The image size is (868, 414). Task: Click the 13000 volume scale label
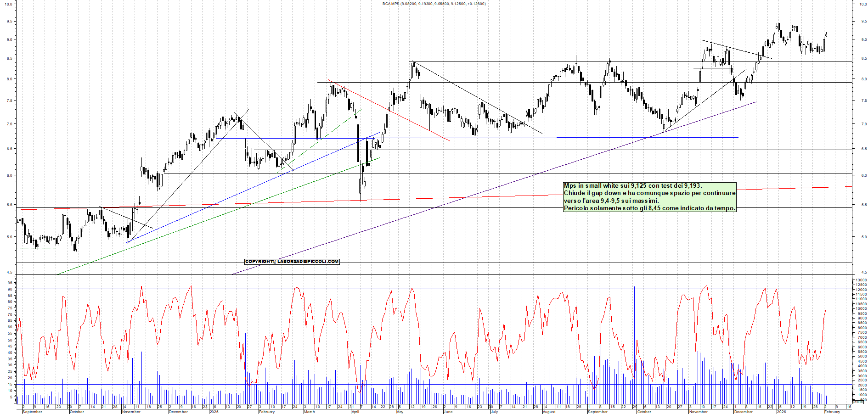pyautogui.click(x=861, y=280)
